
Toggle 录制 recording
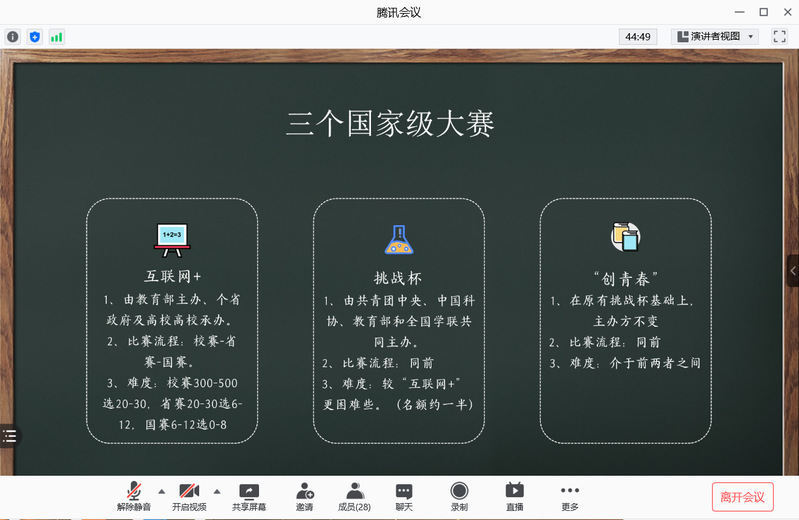tap(459, 496)
